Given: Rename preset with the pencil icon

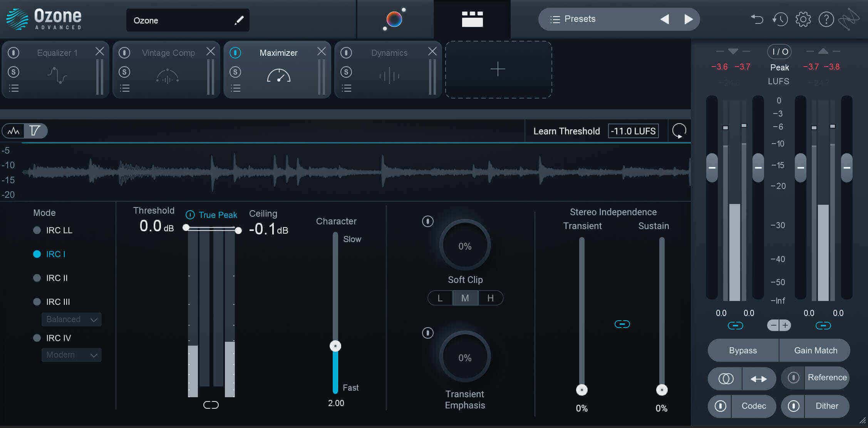Looking at the screenshot, I should point(239,20).
